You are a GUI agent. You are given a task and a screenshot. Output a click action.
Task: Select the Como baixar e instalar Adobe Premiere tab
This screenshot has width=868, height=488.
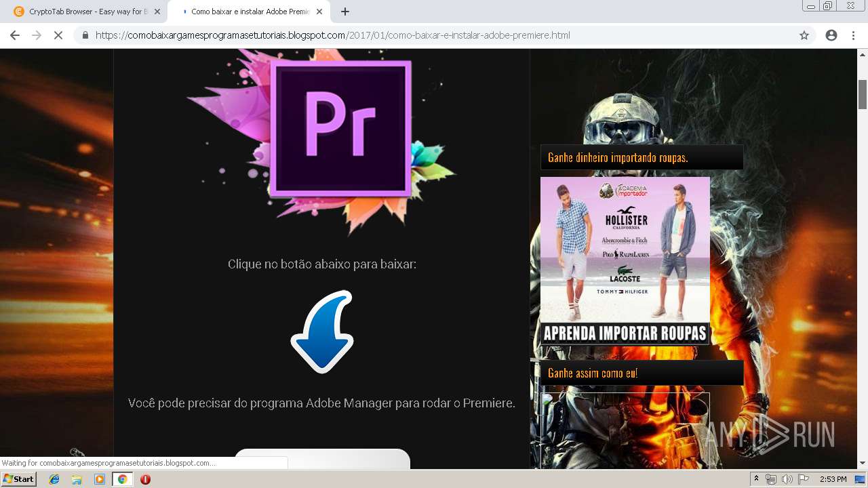[250, 12]
